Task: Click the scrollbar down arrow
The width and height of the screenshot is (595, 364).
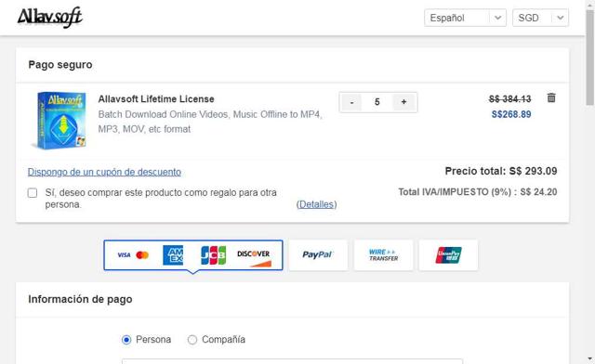Action: (589, 358)
